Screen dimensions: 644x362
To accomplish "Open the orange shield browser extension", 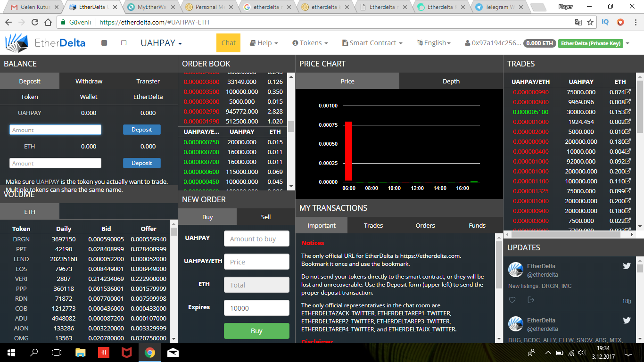I will pyautogui.click(x=620, y=22).
